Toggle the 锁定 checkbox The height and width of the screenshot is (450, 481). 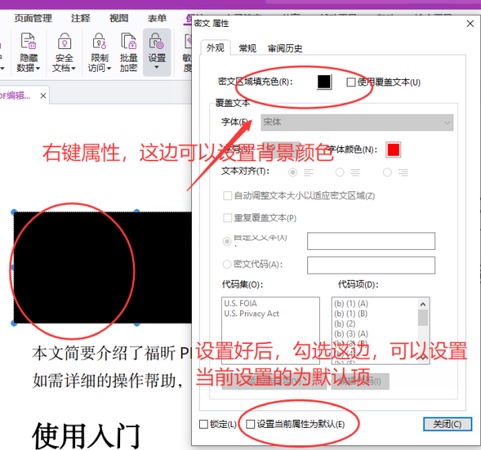[x=203, y=424]
